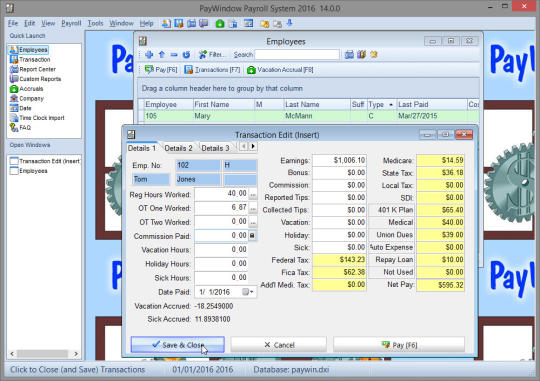The image size is (540, 381).
Task: Refresh the Employees list
Action: [x=186, y=54]
